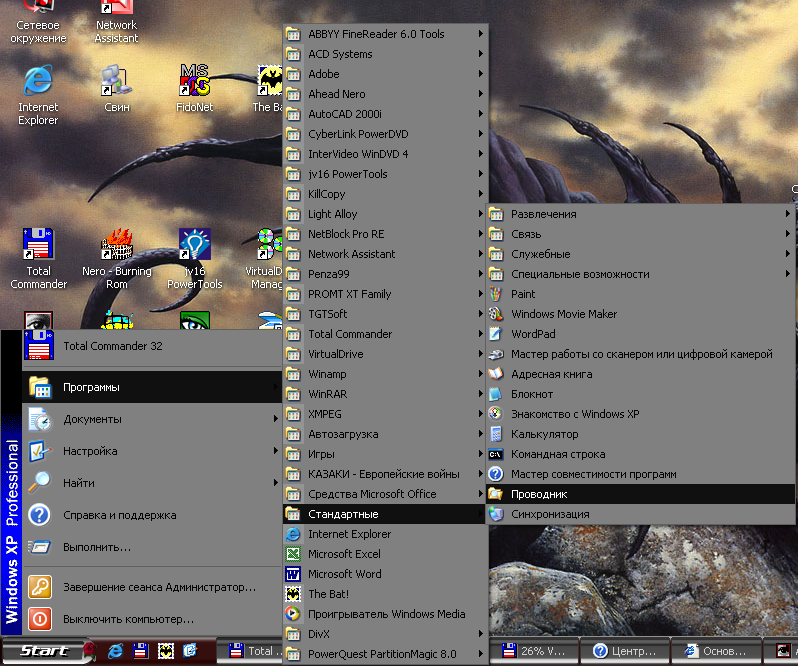Viewport: 798px width, 666px height.
Task: Launch Nero - Burning Rom desktop shortcut
Action: pyautogui.click(x=117, y=245)
